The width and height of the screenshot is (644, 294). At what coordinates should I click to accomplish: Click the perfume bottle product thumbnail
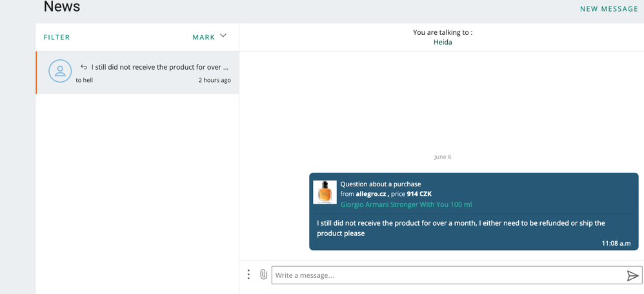point(325,191)
